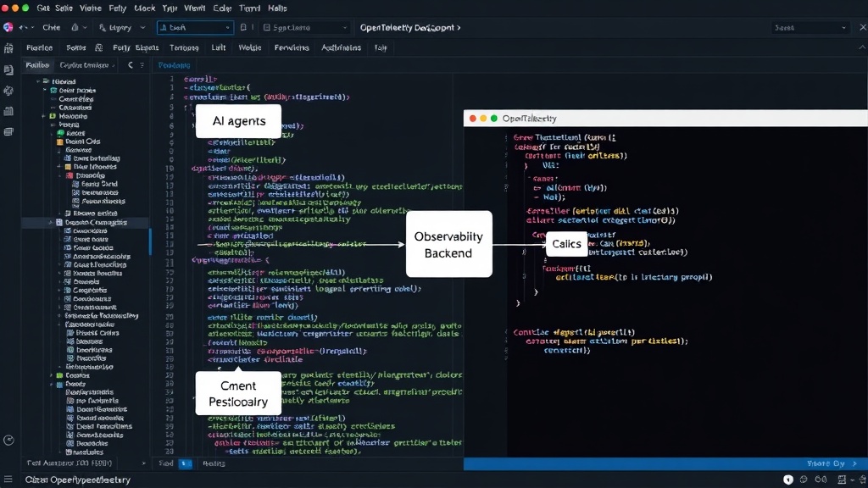
Task: Open the "Sgptiaero" combo box in toolbar
Action: click(x=305, y=27)
